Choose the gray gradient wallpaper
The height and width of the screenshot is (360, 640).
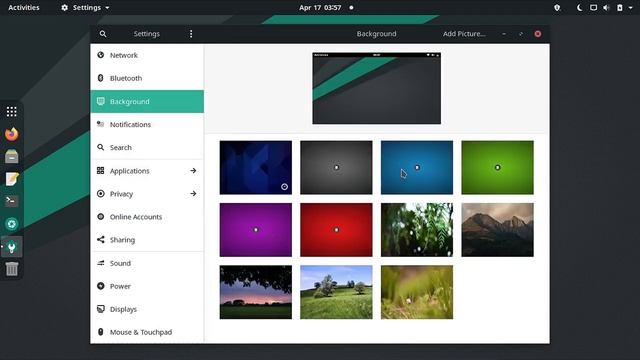(336, 167)
